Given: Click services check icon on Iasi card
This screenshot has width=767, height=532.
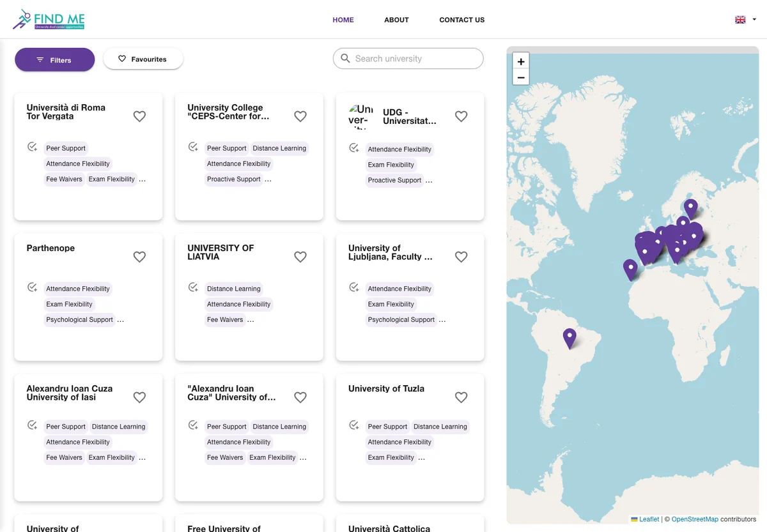Looking at the screenshot, I should click(x=33, y=425).
